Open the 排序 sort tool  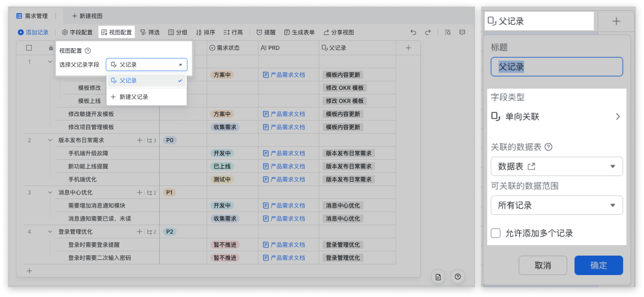click(x=205, y=32)
